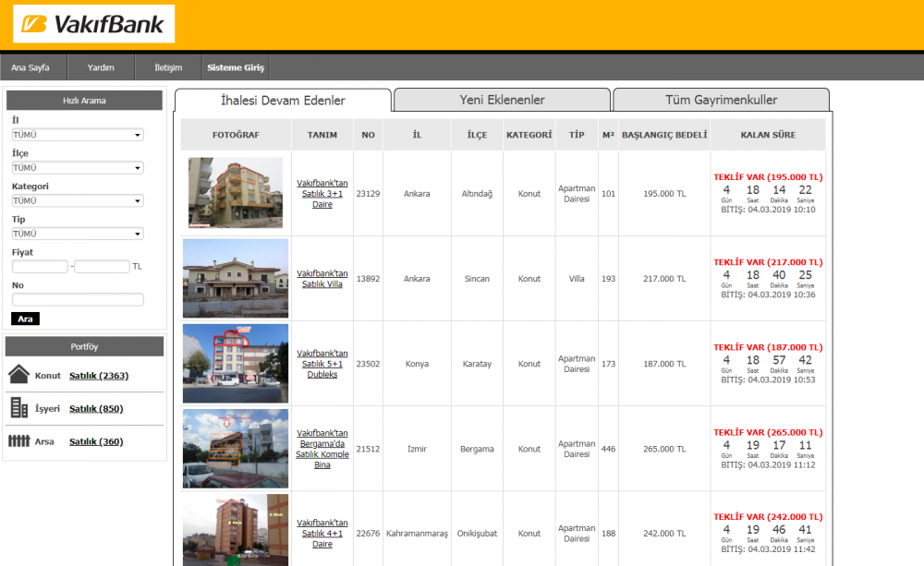Click the BAŞLANGIÇ BEDELİ column header
This screenshot has width=924, height=566.
(x=664, y=135)
